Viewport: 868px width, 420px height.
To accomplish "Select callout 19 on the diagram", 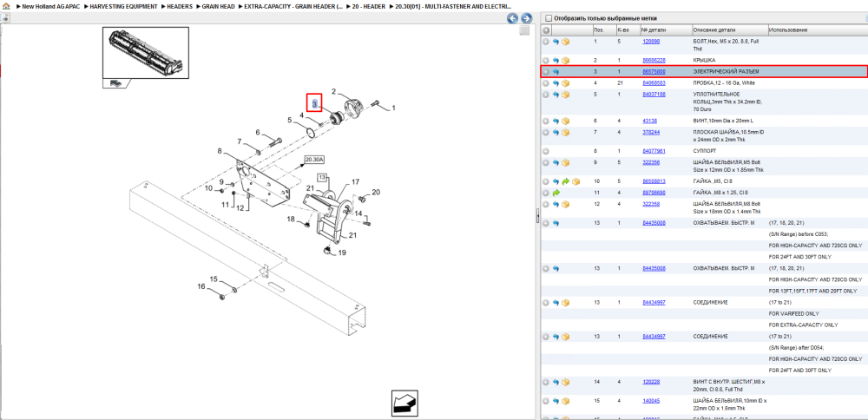I will [x=342, y=253].
